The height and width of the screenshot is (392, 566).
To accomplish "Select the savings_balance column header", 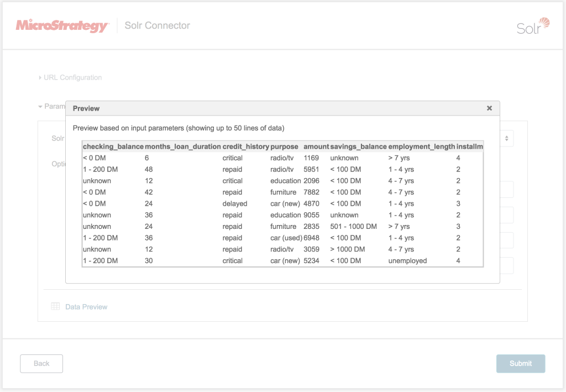I will click(x=358, y=147).
